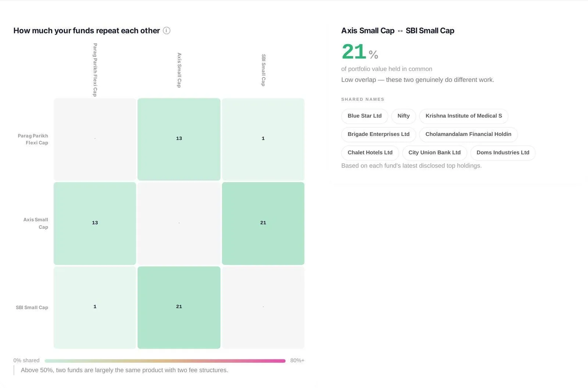Click the Axis Small Cap column header
The height and width of the screenshot is (388, 588).
[179, 70]
